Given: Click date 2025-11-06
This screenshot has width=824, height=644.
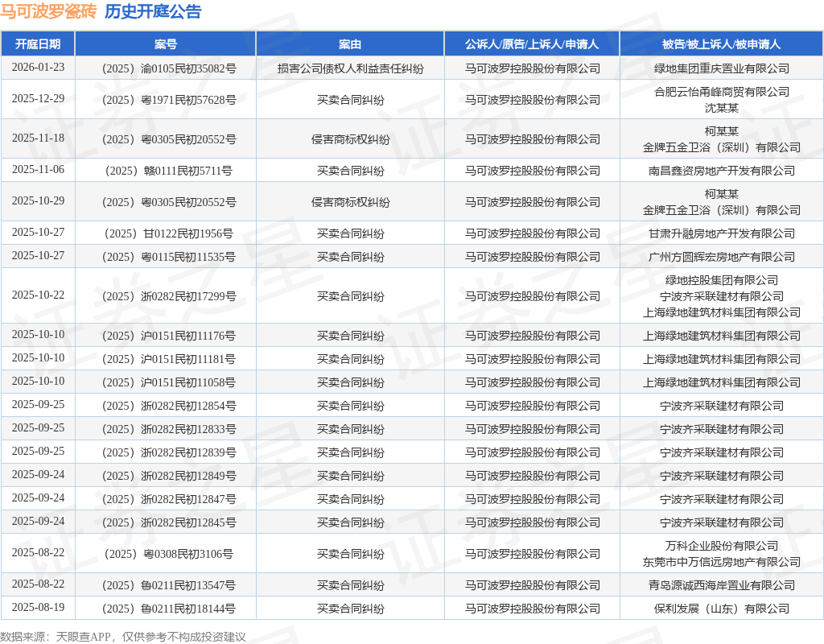Looking at the screenshot, I should point(38,170).
